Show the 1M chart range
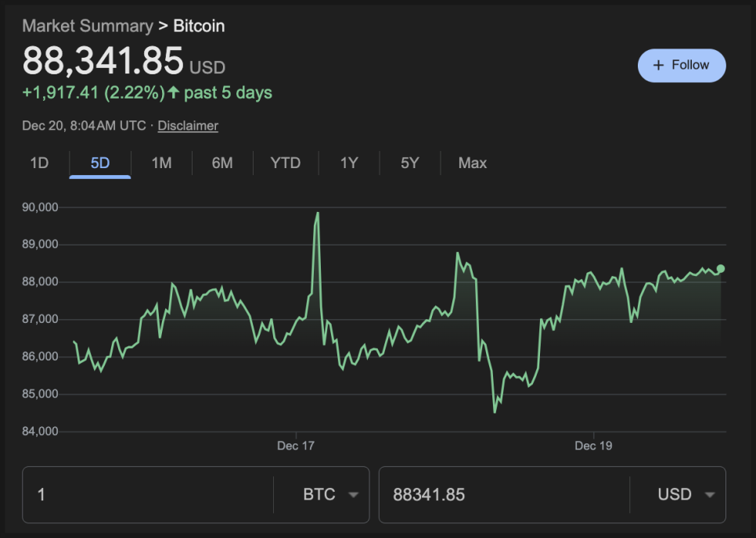 click(x=161, y=163)
